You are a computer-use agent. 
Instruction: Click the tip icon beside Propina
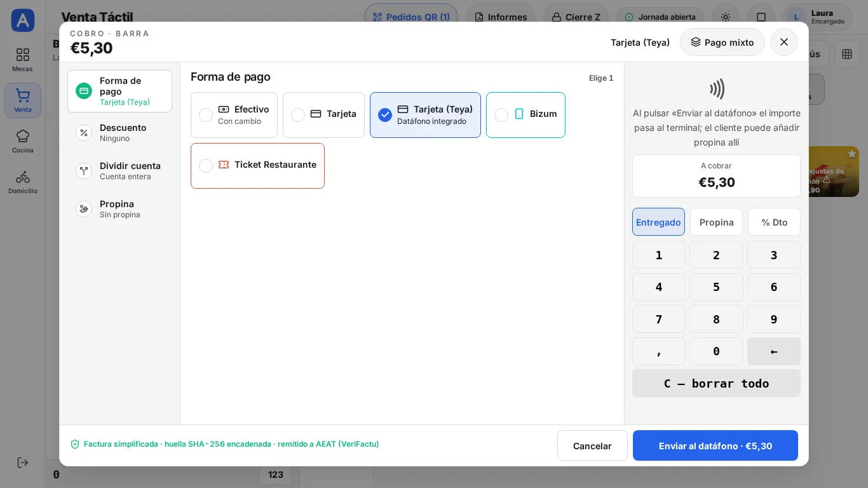pyautogui.click(x=84, y=209)
